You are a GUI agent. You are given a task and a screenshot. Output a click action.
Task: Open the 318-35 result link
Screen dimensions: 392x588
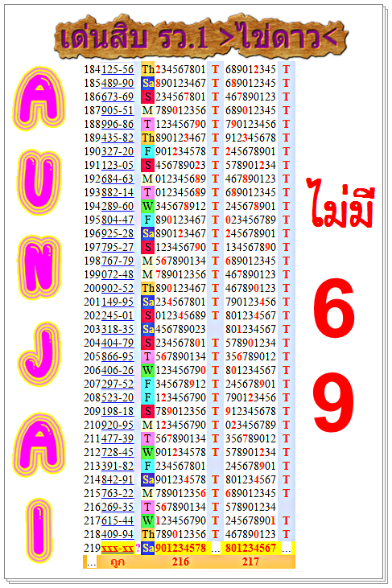118,329
